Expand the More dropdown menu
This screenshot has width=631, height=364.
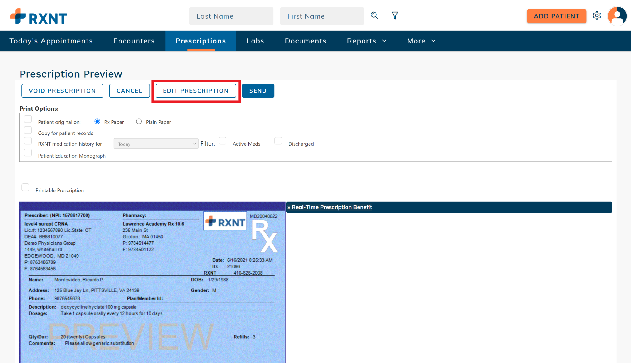click(421, 41)
